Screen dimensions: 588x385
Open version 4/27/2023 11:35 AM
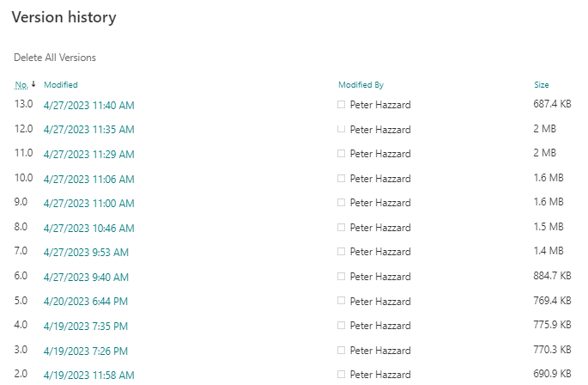pos(88,130)
